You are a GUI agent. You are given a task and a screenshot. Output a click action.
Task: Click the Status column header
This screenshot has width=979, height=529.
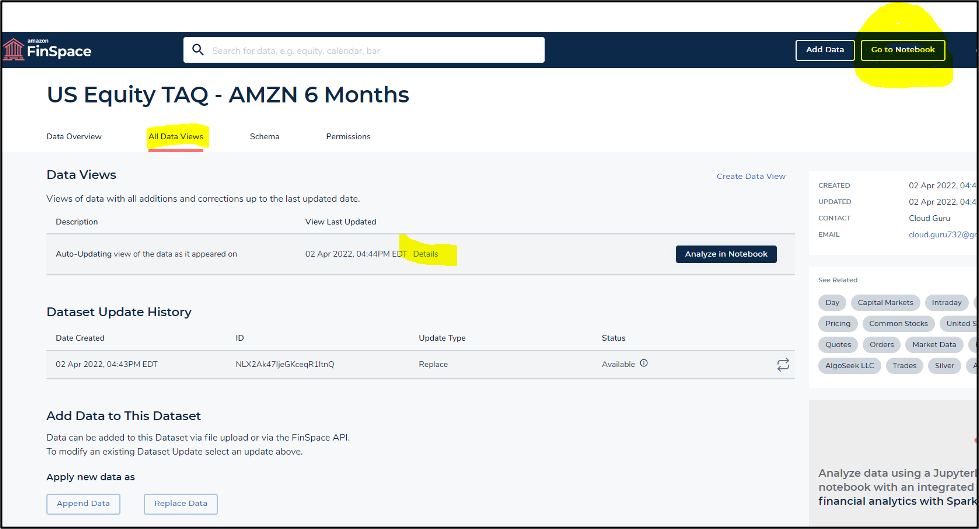tap(613, 338)
